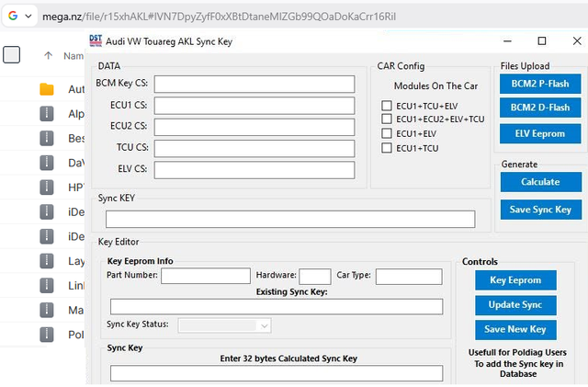Focus the ELV CS input field

(x=254, y=170)
